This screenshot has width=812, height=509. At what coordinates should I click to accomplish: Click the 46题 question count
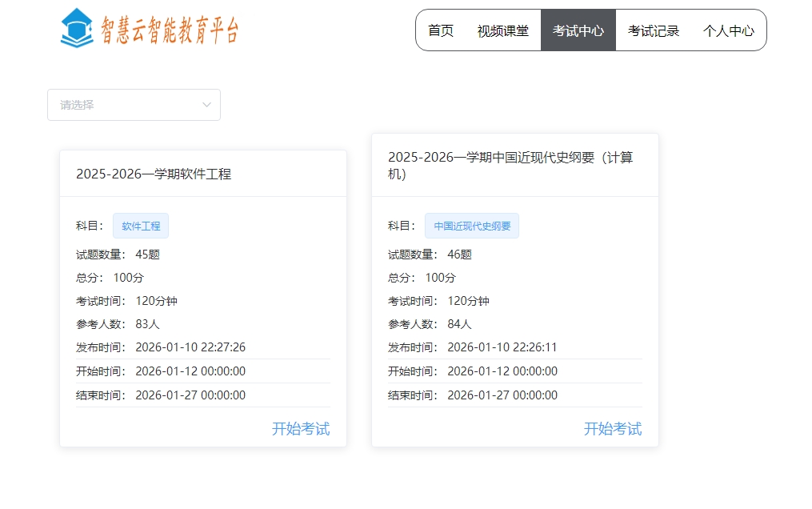click(x=460, y=254)
